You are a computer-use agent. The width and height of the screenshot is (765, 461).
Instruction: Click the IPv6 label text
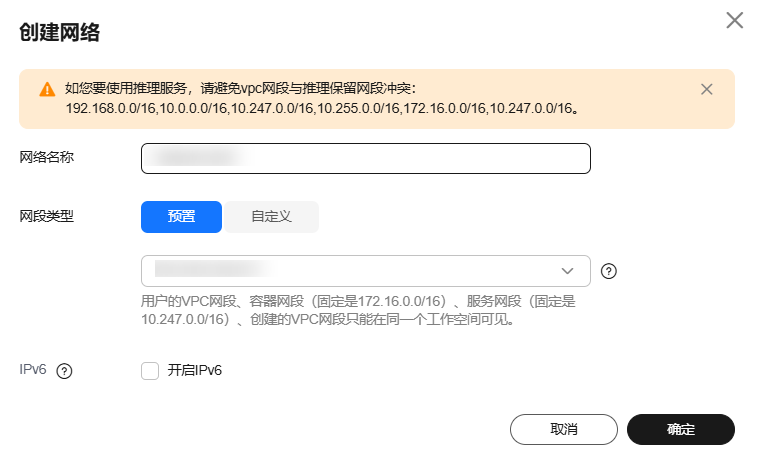33,370
